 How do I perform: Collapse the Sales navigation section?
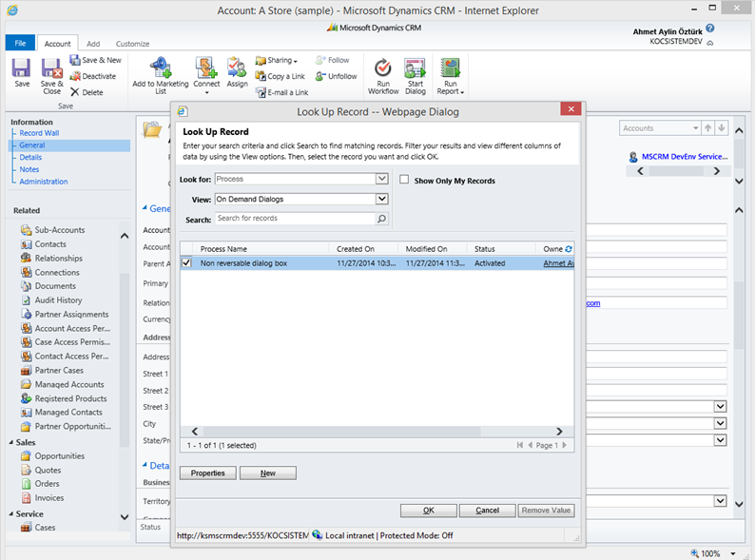click(11, 442)
